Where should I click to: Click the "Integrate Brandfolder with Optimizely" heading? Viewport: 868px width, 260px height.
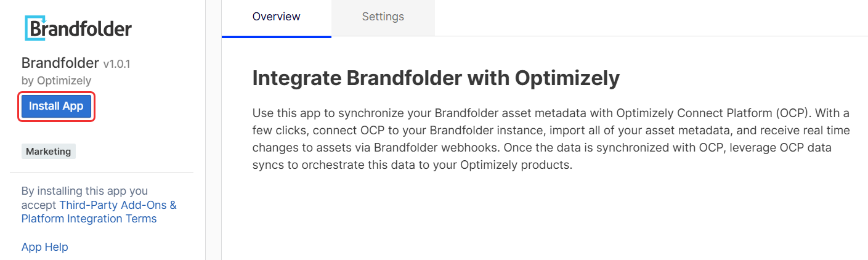[x=436, y=78]
